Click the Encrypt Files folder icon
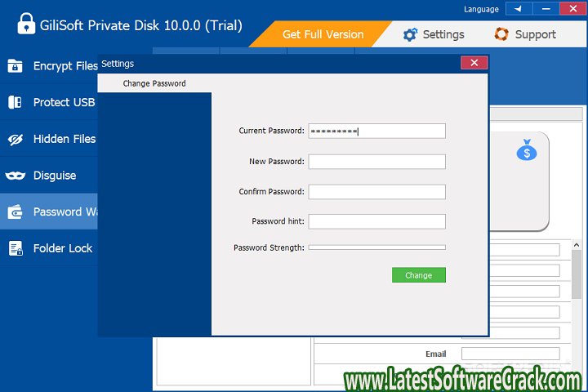 pos(15,66)
